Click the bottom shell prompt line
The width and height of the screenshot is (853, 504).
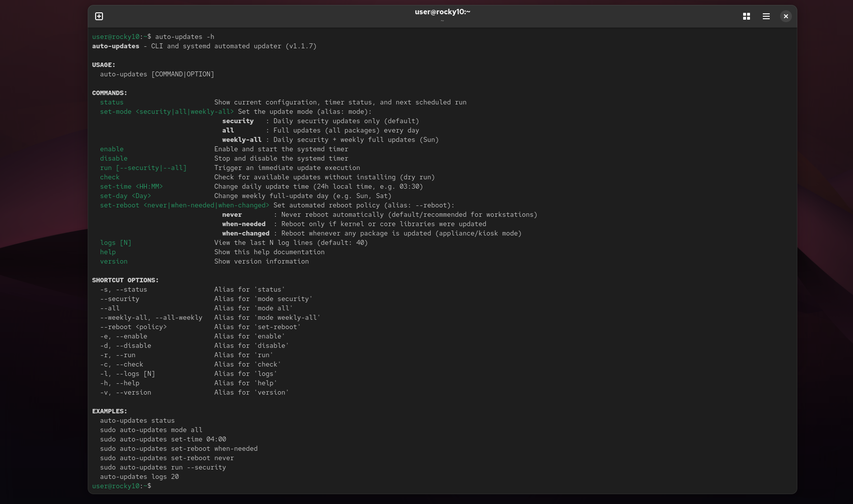(x=122, y=486)
